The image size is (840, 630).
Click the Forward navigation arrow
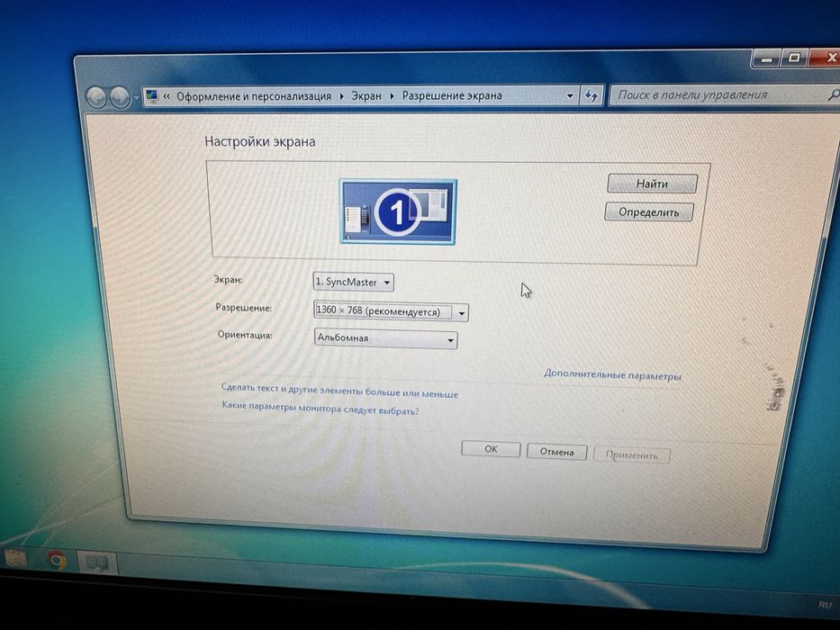pos(119,97)
